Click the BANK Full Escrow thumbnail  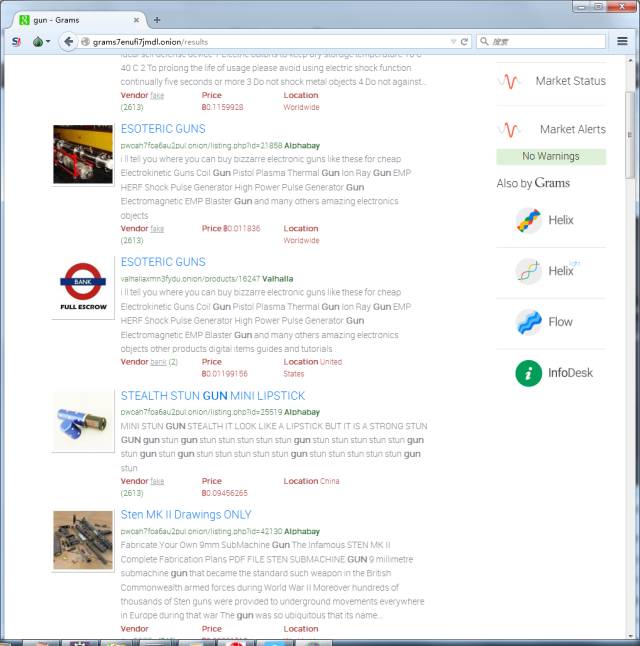[83, 288]
